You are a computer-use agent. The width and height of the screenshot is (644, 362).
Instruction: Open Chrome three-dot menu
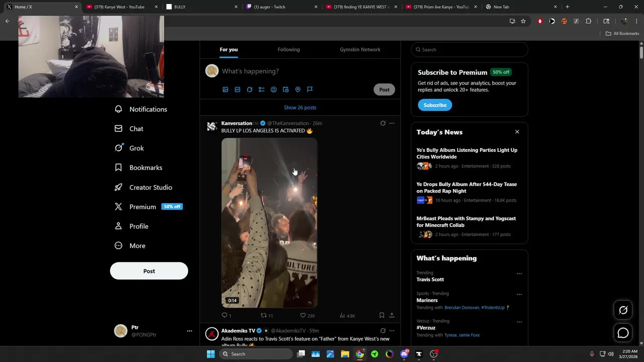[x=636, y=21]
